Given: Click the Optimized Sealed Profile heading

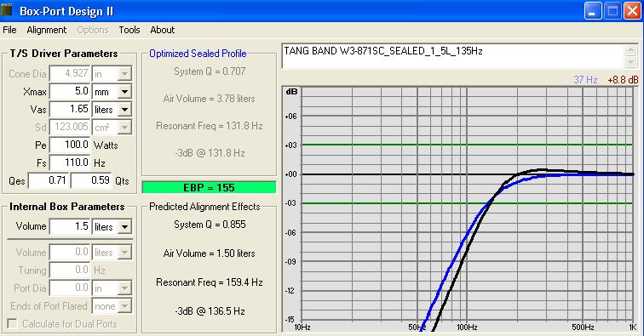Looking at the screenshot, I should point(198,54).
